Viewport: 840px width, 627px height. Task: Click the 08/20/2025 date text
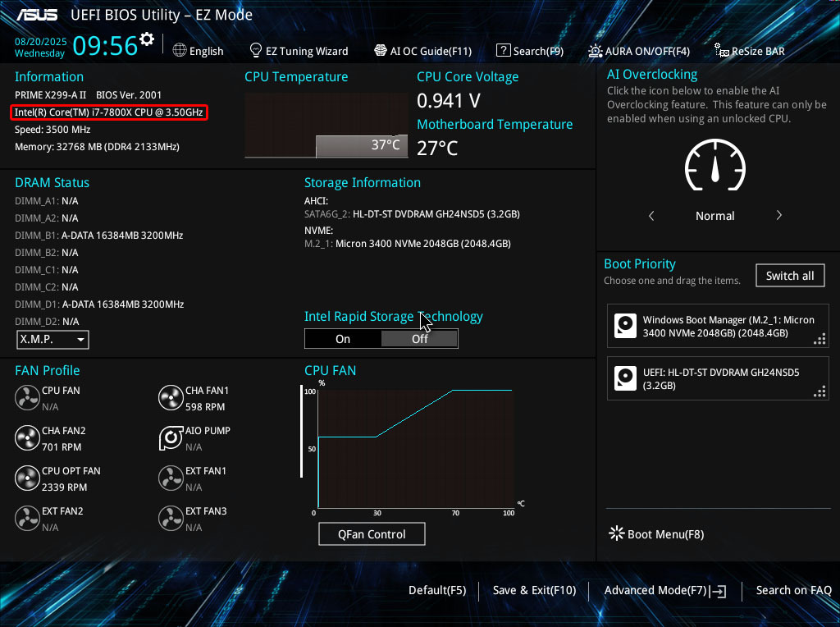[x=41, y=41]
